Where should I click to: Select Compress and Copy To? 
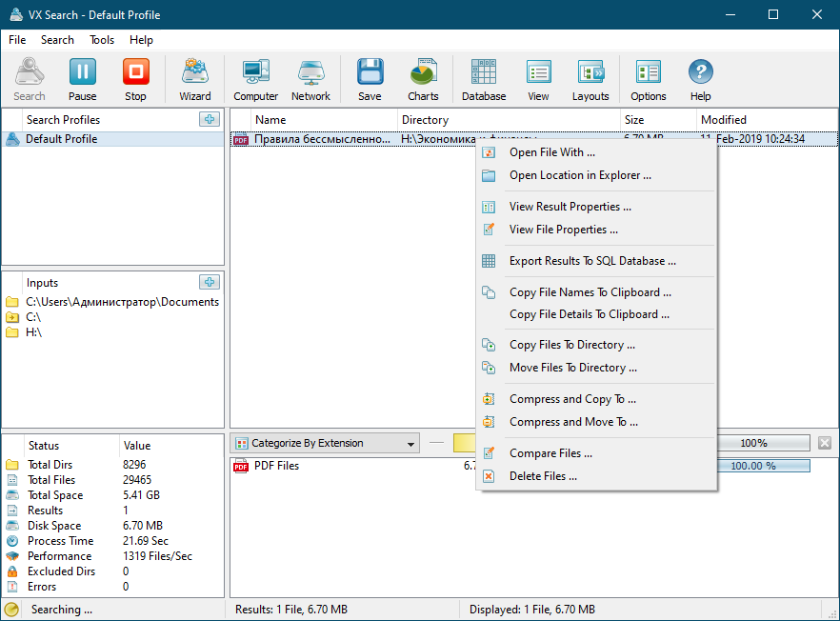[596, 399]
